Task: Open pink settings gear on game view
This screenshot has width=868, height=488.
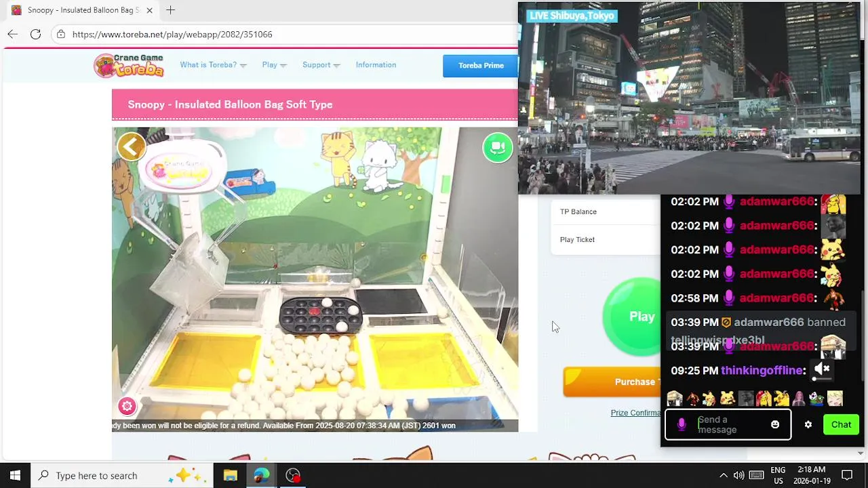Action: pos(127,406)
